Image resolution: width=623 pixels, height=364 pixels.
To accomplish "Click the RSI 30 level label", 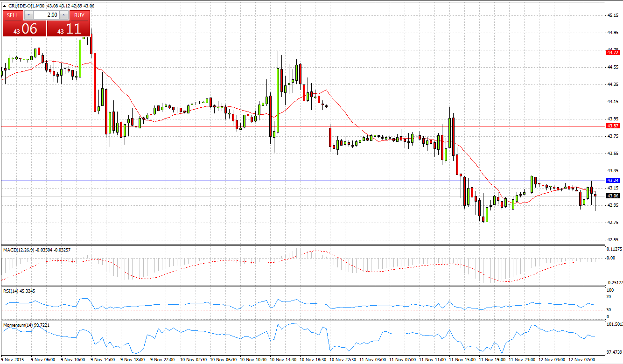I will click(609, 309).
